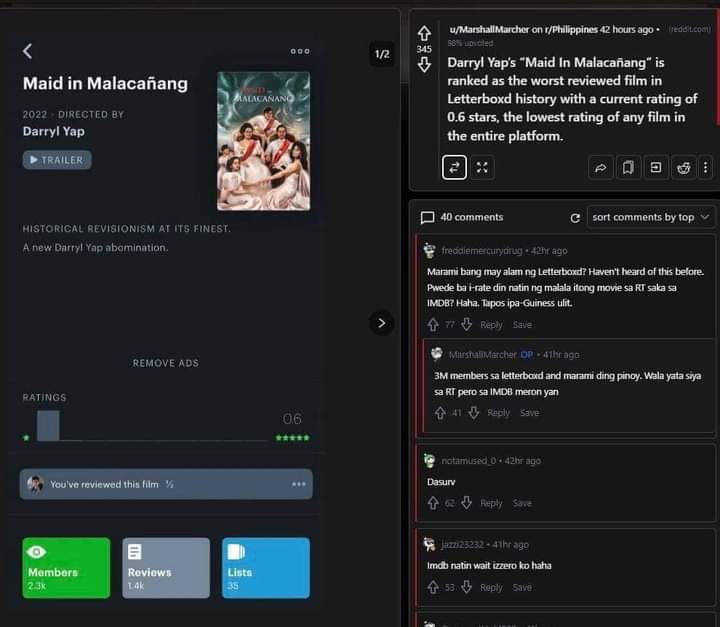Open the three-dot menu above the film poster
Screen dimensions: 720x627
300,51
